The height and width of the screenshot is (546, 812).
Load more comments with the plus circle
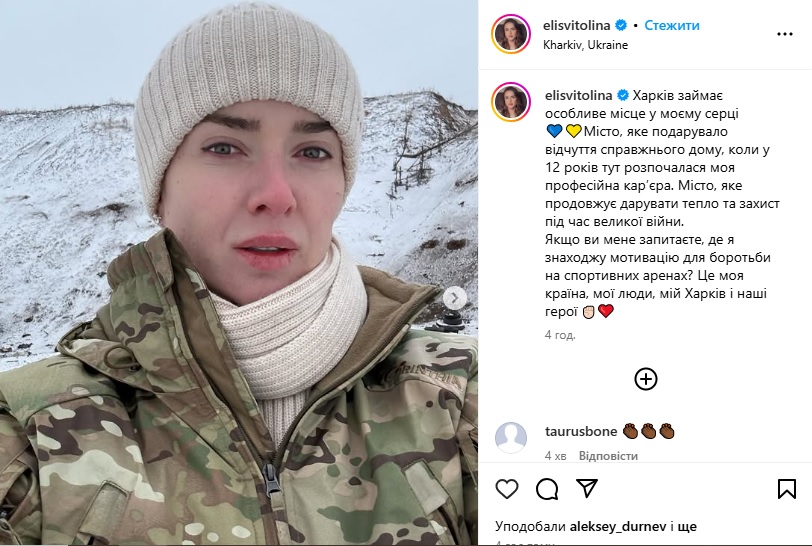point(645,379)
